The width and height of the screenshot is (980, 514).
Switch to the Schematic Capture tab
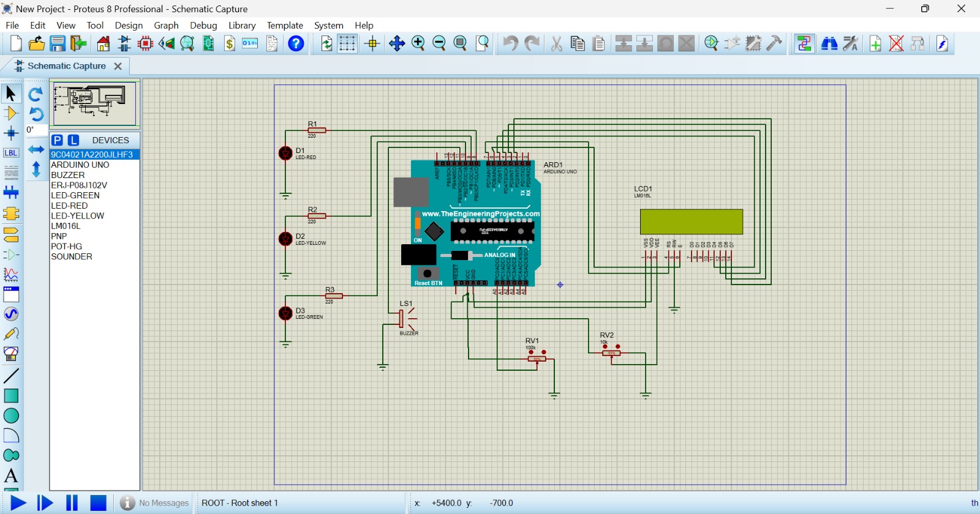pos(66,65)
